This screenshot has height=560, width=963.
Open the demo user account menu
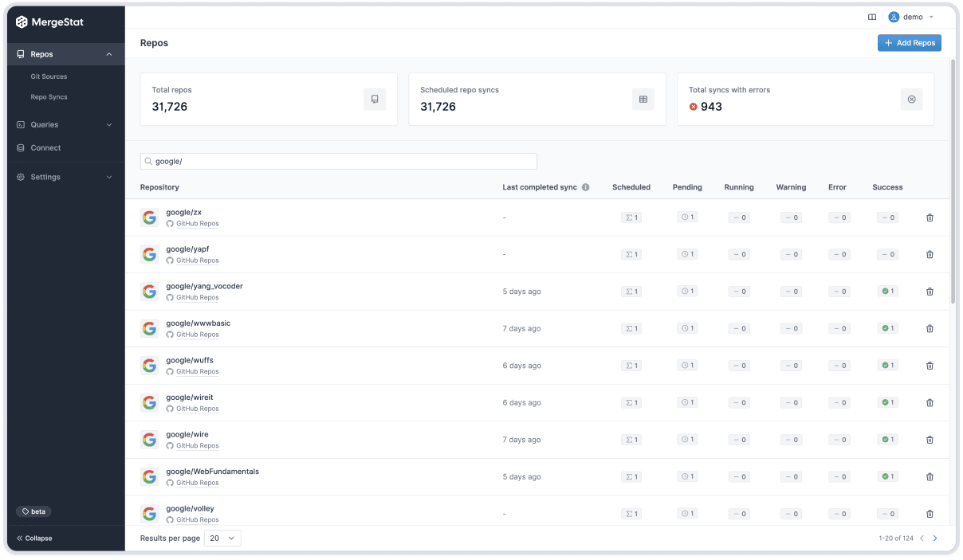coord(911,17)
